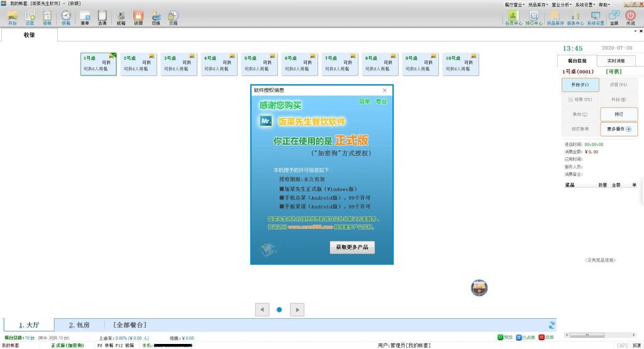The width and height of the screenshot is (644, 349).
Task: Open the 餐厅营业 dropdown menu
Action: click(x=514, y=4)
